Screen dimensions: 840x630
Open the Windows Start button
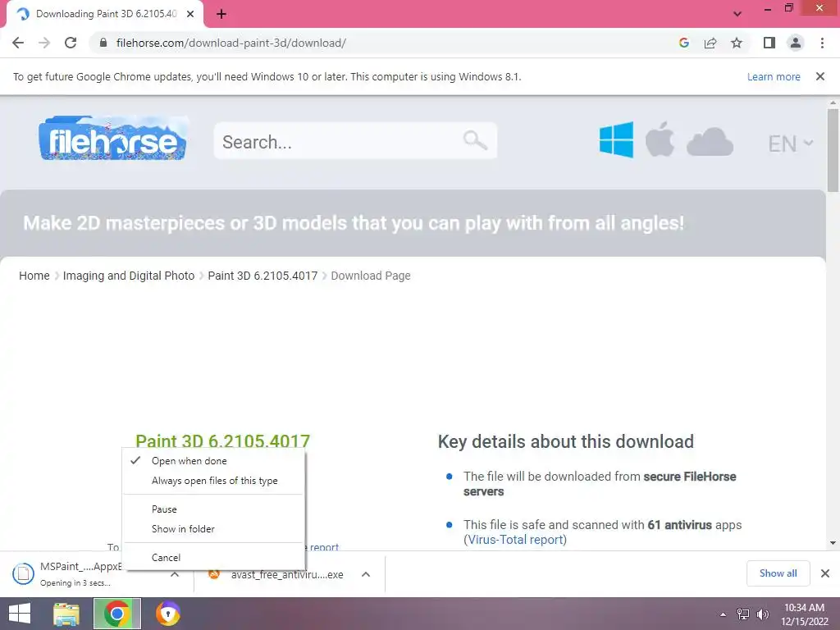point(20,614)
